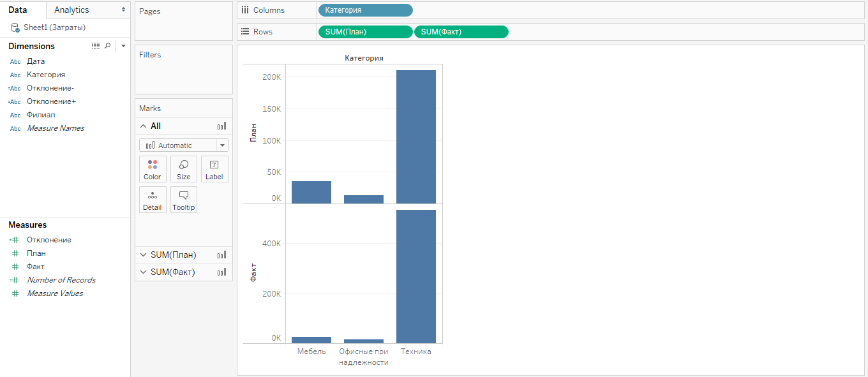The width and height of the screenshot is (868, 377).
Task: Open the Tooltip marks button
Action: pos(183,200)
